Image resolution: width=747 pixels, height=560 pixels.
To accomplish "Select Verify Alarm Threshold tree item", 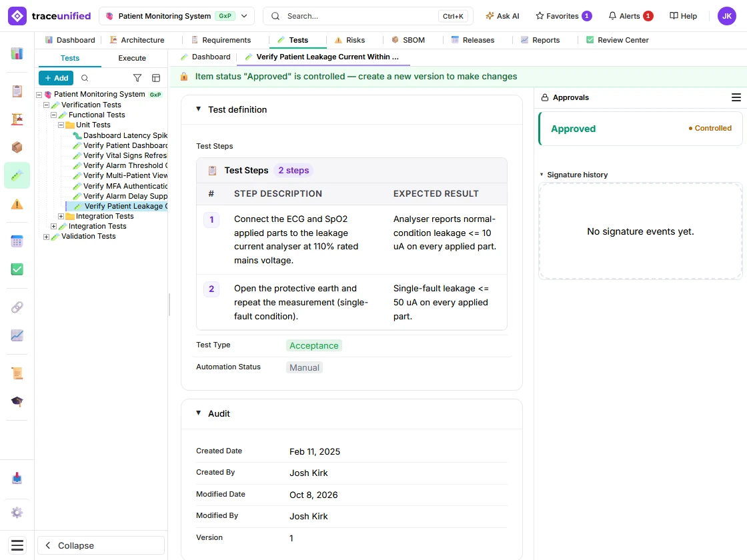I will [120, 165].
